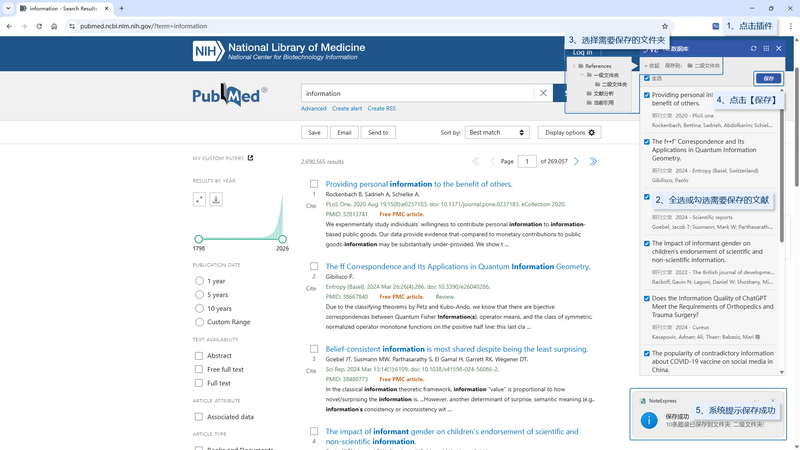Select PubMed result 2 checkbox
Screen dimensions: 800x450
tap(314, 266)
